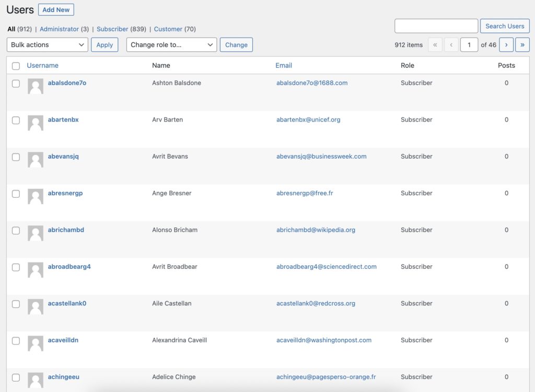
Task: Open the Change role to dropdown
Action: [171, 45]
